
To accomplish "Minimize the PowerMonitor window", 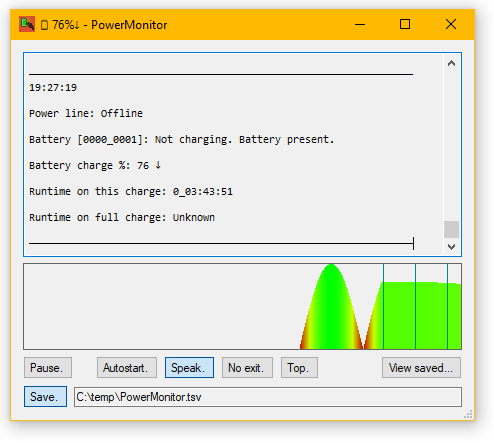I will coord(360,24).
